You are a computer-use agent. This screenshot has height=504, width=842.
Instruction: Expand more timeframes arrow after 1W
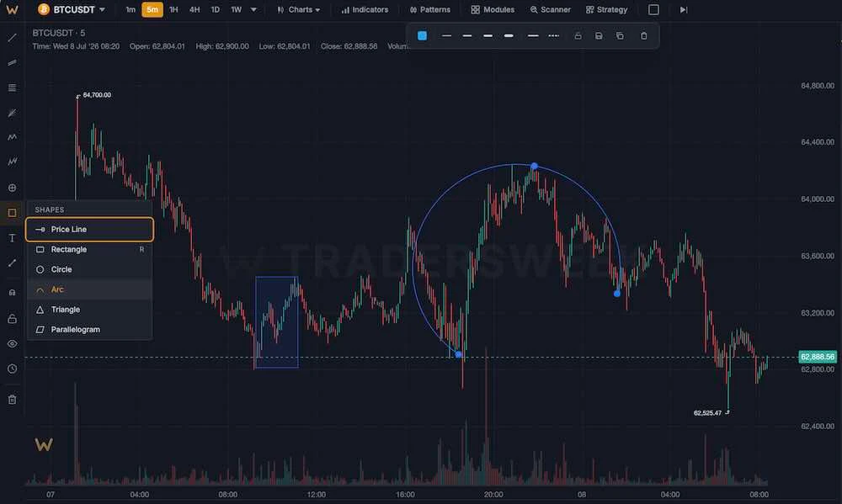[253, 9]
